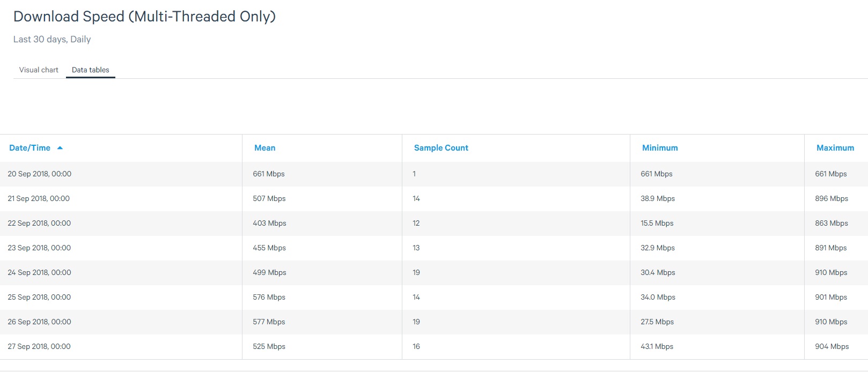Image resolution: width=868 pixels, height=372 pixels.
Task: Select the 23 Sep 2018 row date
Action: pos(39,248)
